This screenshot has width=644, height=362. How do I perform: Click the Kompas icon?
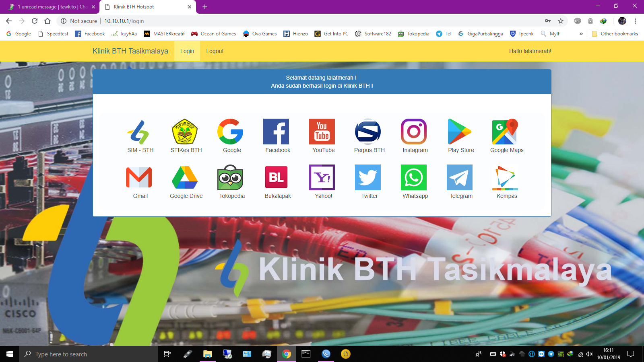coord(505,177)
